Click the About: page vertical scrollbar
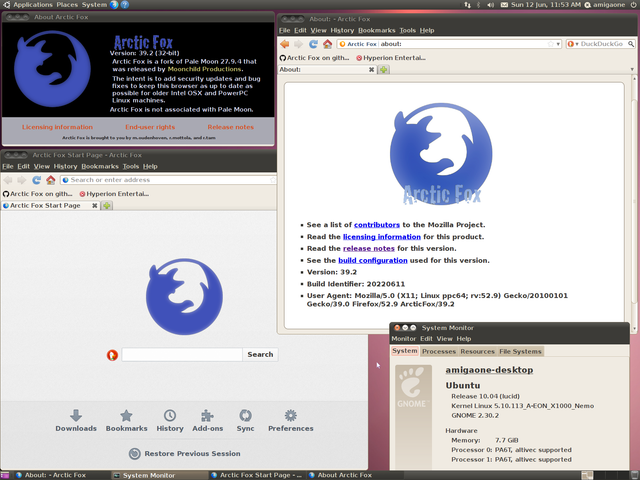 click(x=634, y=201)
